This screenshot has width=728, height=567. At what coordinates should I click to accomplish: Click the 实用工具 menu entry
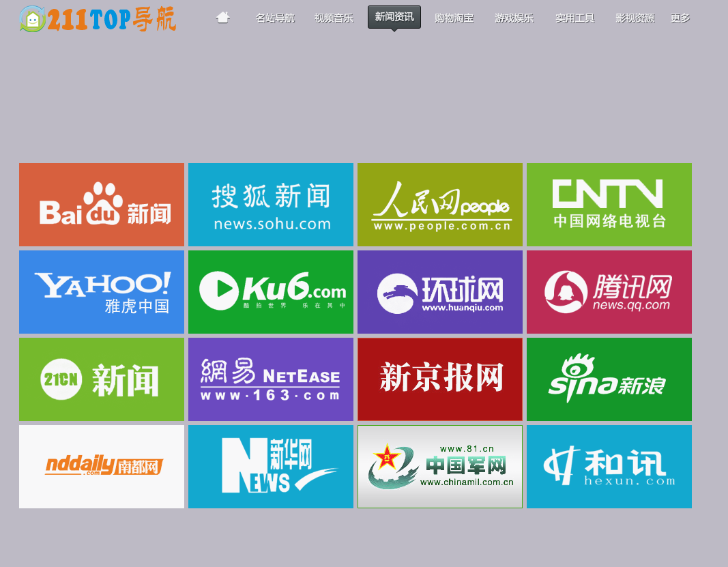click(574, 18)
